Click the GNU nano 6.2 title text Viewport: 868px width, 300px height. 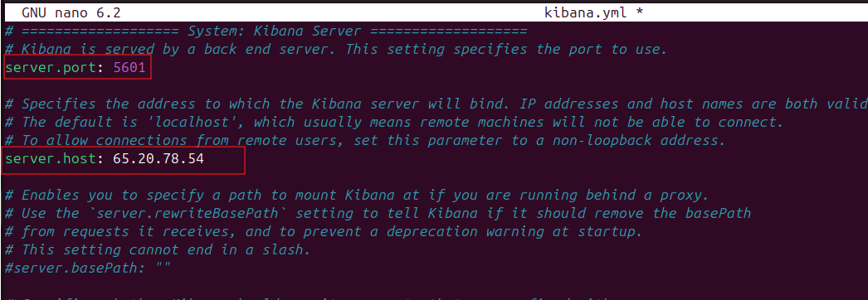(71, 12)
